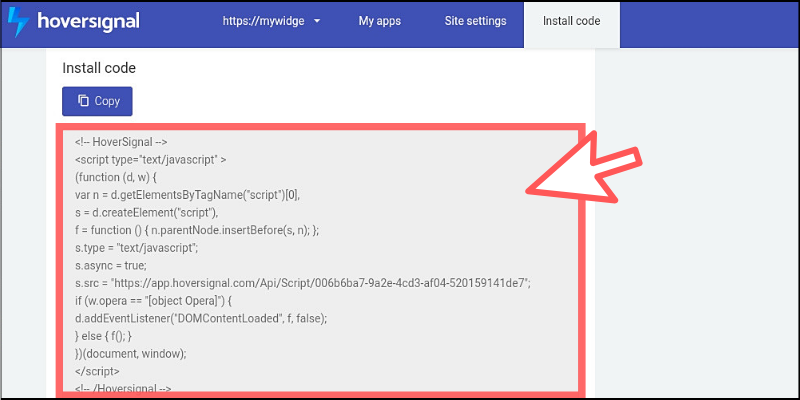Viewport: 800px width, 400px height.
Task: Click the 'if (w.opera ==' line
Action: point(154,301)
